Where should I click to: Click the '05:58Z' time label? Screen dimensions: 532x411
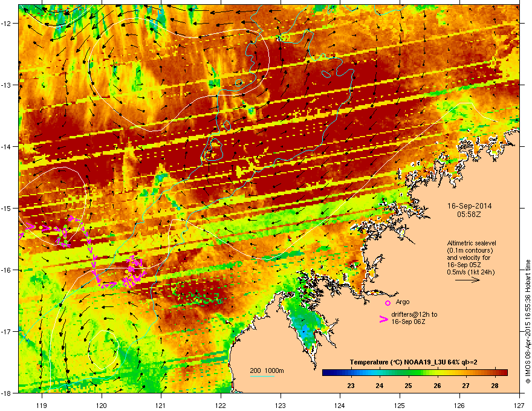[469, 215]
